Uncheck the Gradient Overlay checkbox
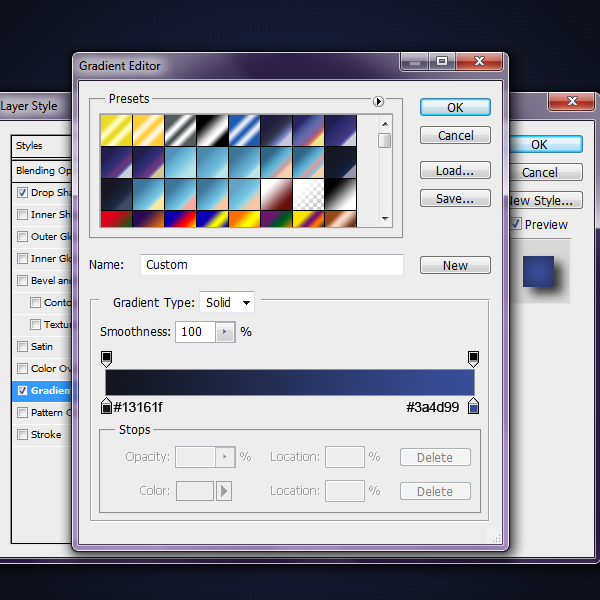The image size is (600, 600). click(x=23, y=390)
